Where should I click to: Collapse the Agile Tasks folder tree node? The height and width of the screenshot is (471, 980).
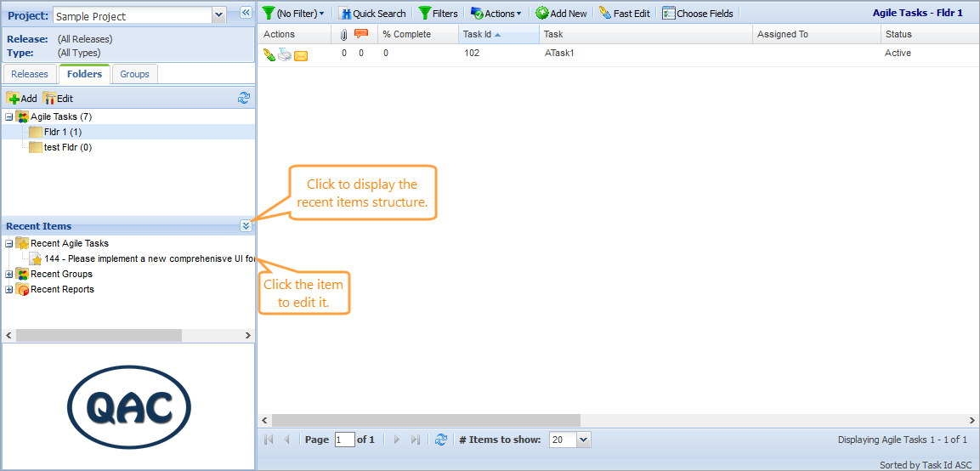tap(9, 117)
